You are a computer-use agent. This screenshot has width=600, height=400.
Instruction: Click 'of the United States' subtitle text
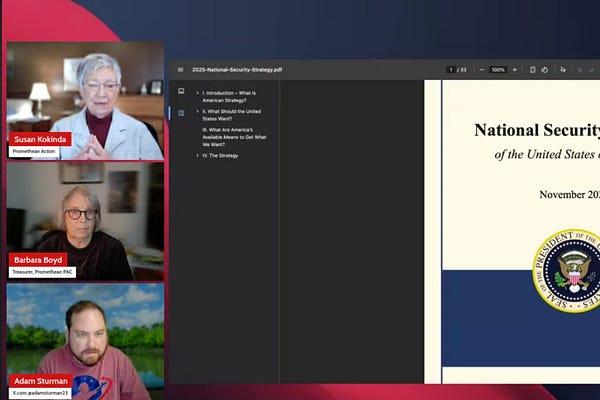point(547,154)
